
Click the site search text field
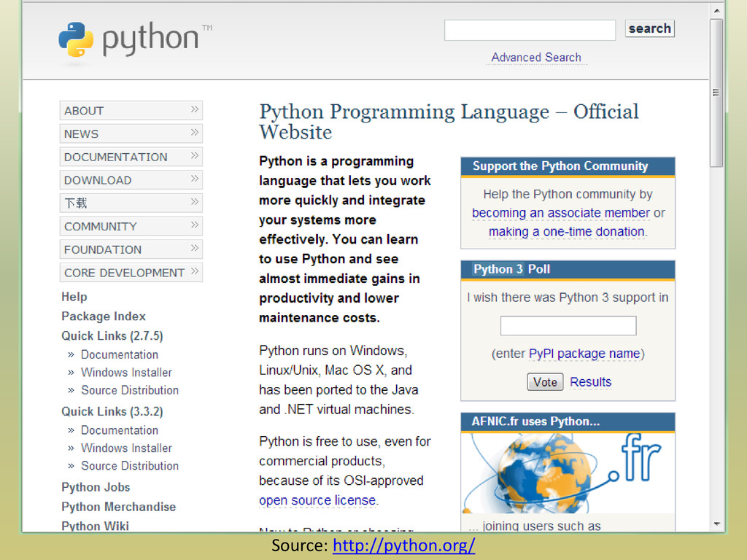pos(530,30)
